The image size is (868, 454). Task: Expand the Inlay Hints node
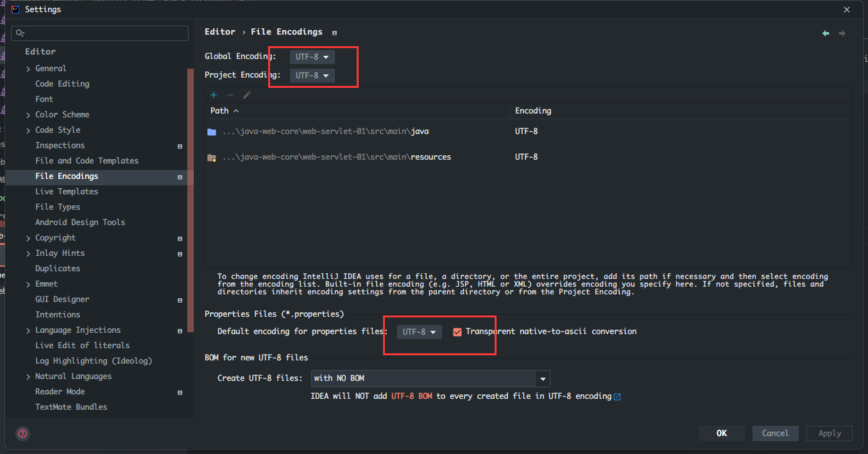[28, 253]
